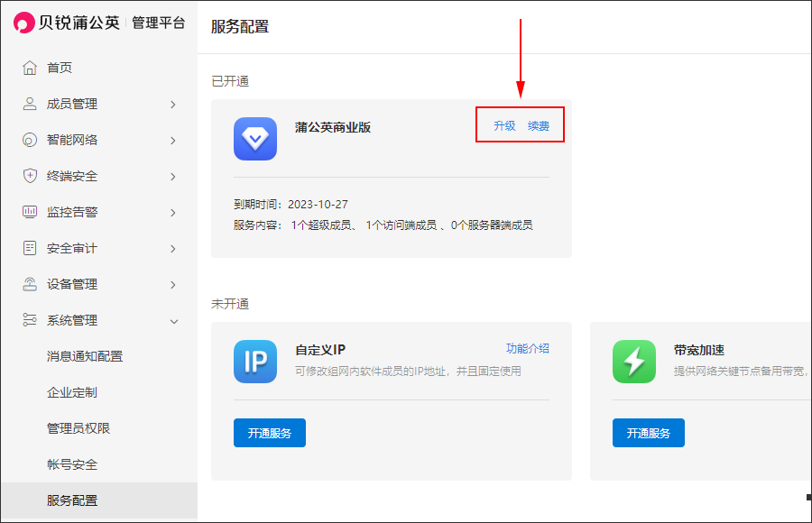Click the blue IP service icon
Screen dimensions: 812x523
click(255, 362)
